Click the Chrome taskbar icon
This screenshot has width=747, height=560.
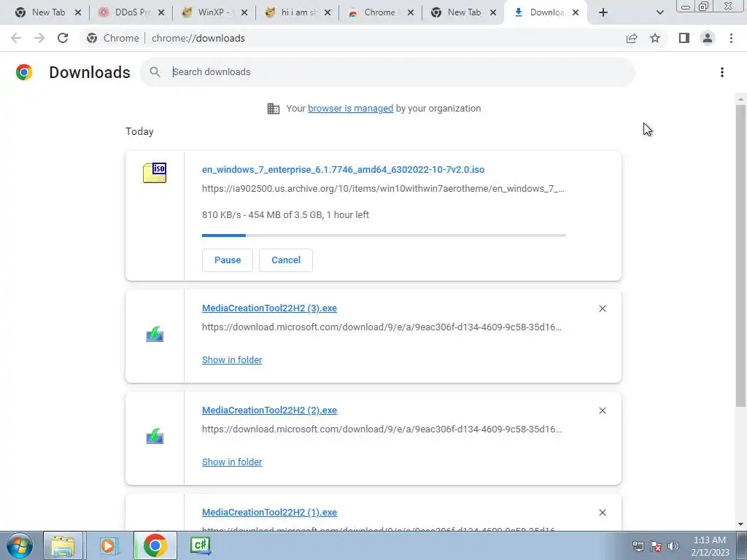pyautogui.click(x=155, y=545)
